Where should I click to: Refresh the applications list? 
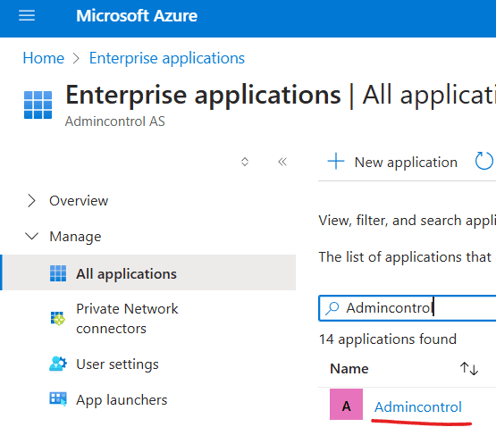[484, 161]
